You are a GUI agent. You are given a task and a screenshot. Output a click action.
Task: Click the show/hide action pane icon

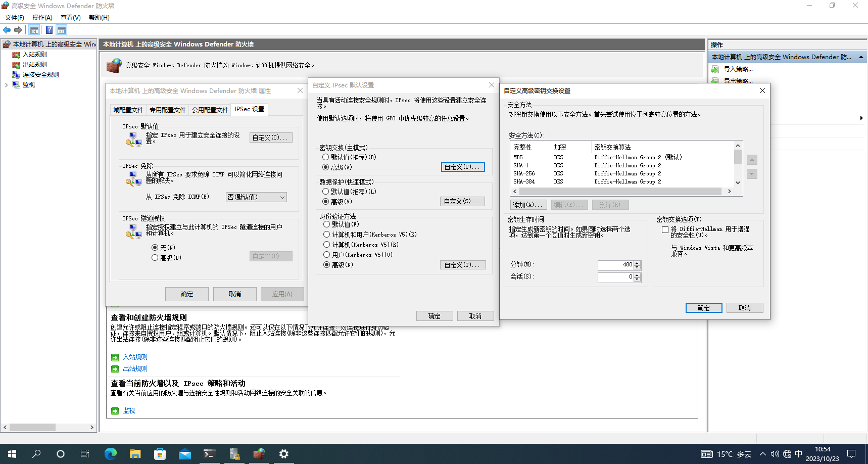(x=62, y=30)
